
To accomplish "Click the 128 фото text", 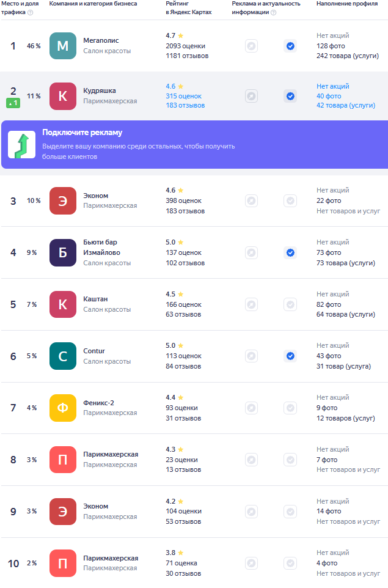I will click(x=331, y=46).
